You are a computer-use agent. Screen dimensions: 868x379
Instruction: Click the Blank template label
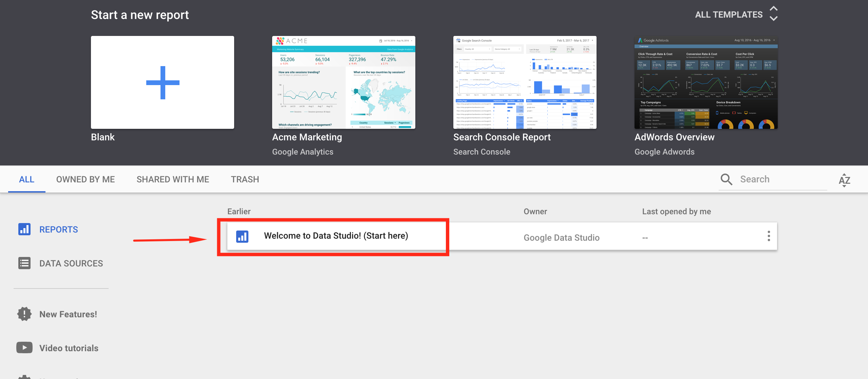point(103,137)
